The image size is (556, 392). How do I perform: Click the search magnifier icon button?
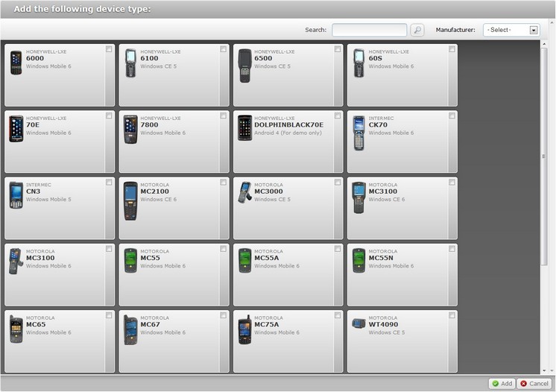tap(417, 30)
